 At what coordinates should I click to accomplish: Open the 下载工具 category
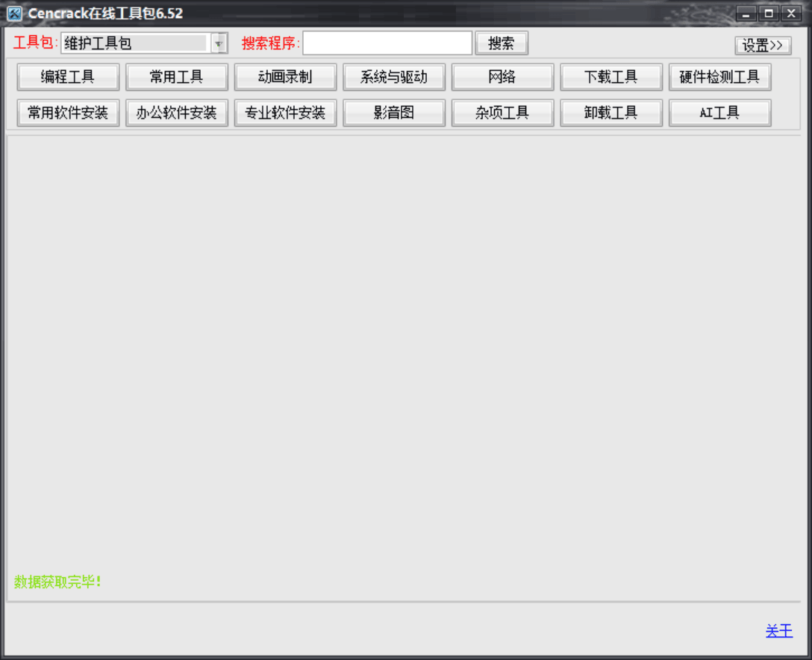point(611,76)
